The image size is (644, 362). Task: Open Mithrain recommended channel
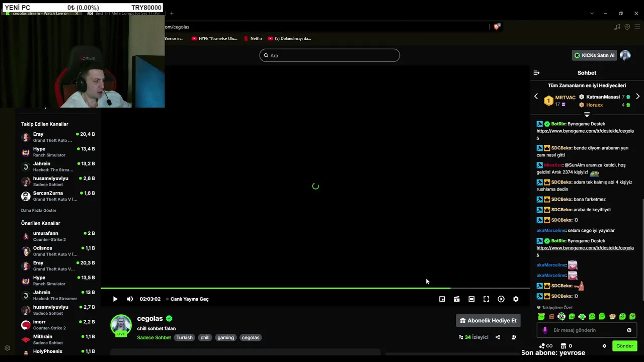coord(58,339)
